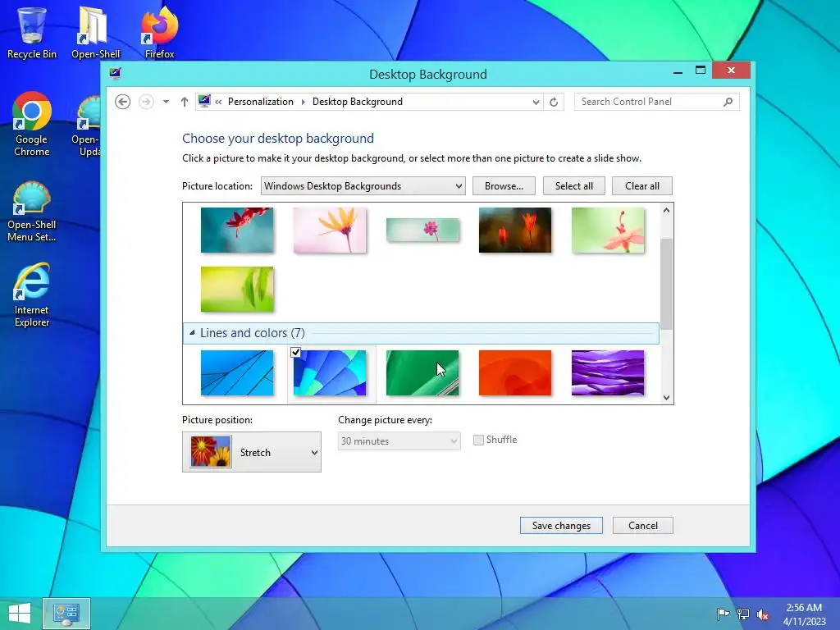The width and height of the screenshot is (840, 630).
Task: Click the muted volume tray icon
Action: click(763, 614)
